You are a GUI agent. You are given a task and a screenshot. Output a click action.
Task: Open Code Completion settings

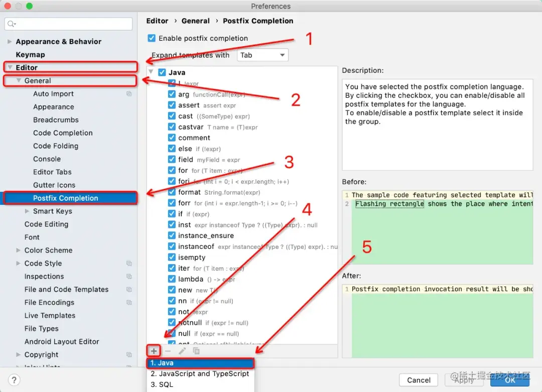click(x=63, y=133)
